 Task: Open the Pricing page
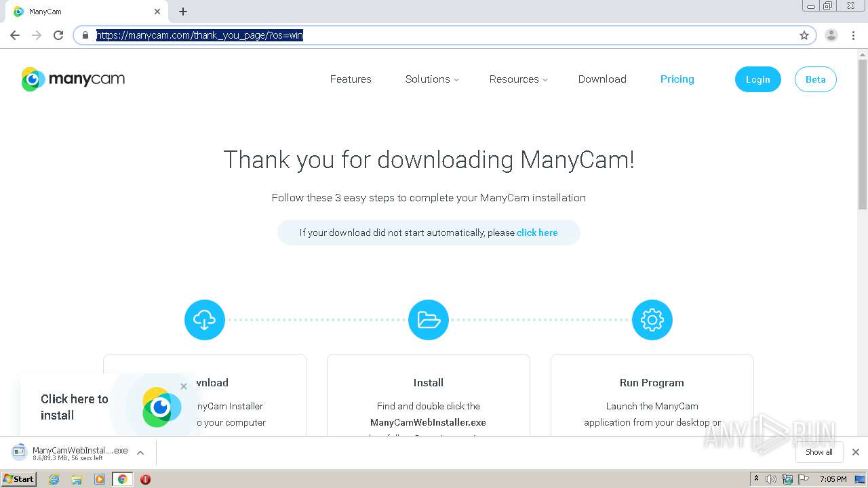click(x=677, y=79)
